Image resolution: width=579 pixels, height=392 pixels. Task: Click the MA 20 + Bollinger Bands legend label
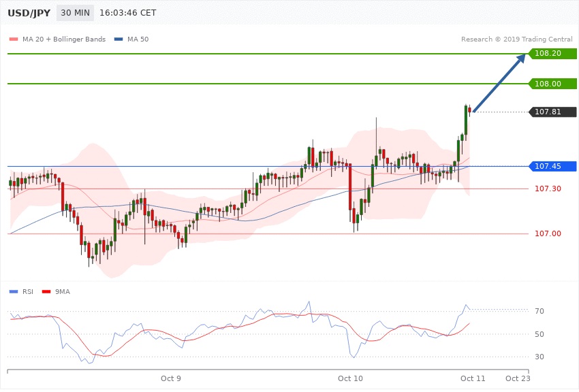tap(64, 39)
